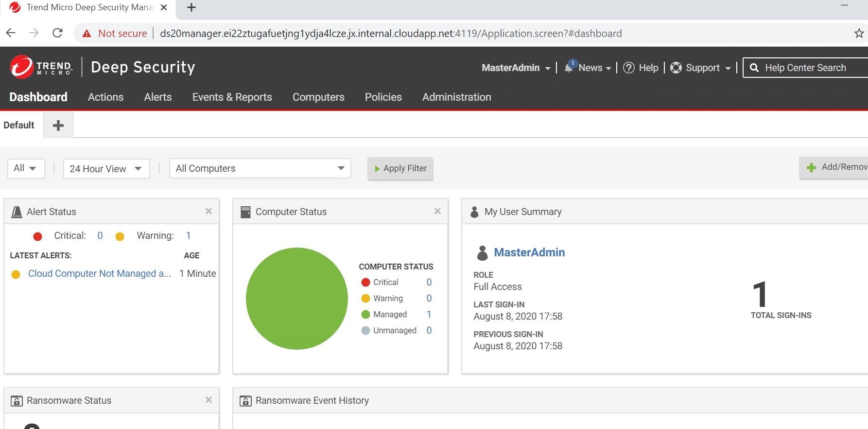Click the Support lifebuoy icon
Image resolution: width=868 pixels, height=429 pixels.
click(676, 68)
